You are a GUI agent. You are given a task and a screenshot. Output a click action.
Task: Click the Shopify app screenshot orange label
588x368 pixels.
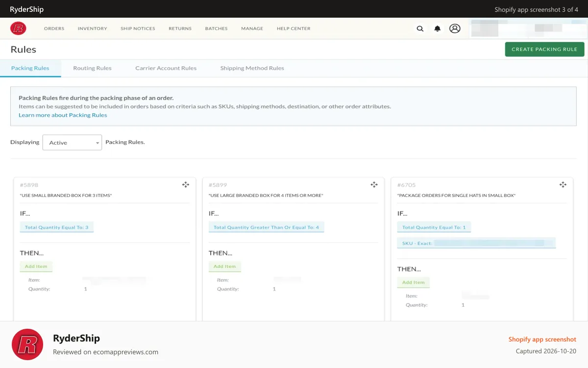[542, 340]
